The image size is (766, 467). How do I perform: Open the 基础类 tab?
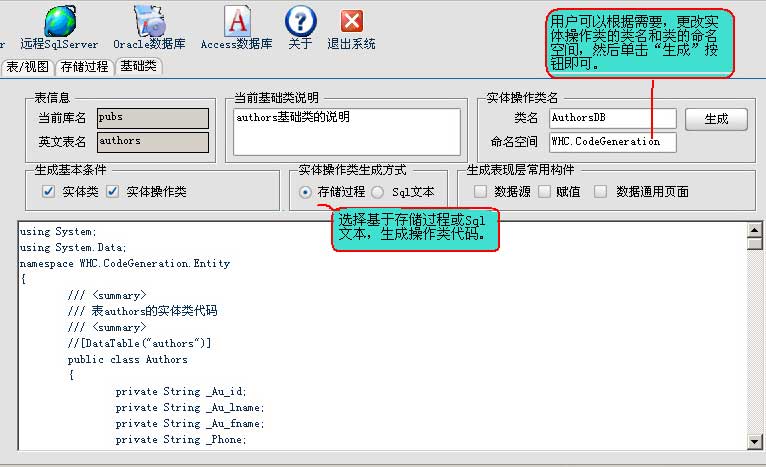pyautogui.click(x=138, y=67)
